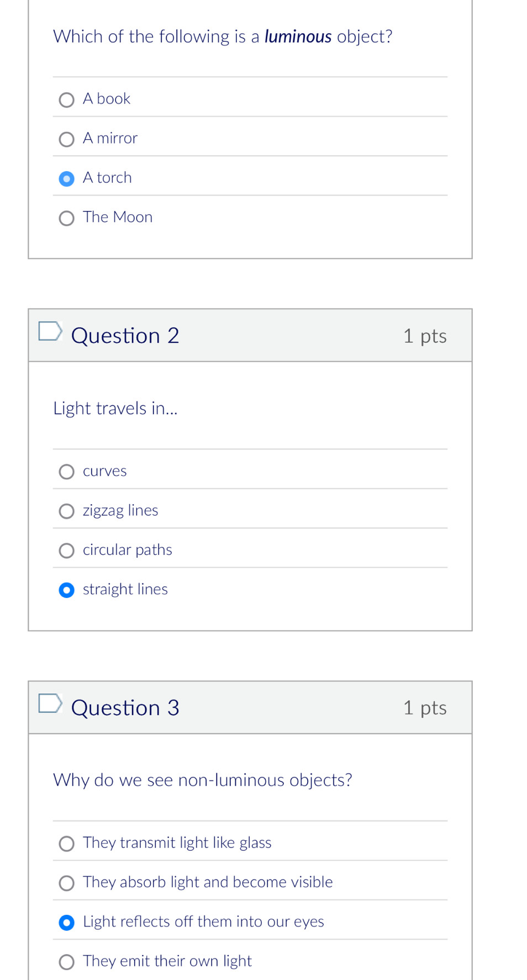527x980 pixels.
Task: Choose 'They absorb light and become visible'
Action: [67, 883]
